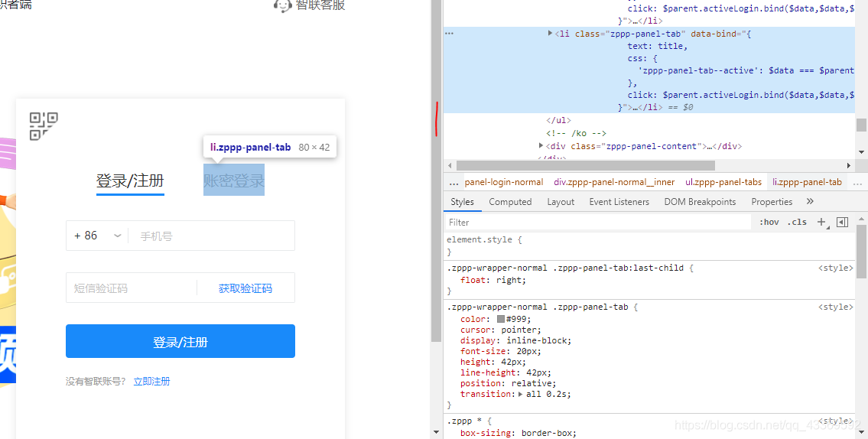Image resolution: width=868 pixels, height=439 pixels.
Task: Show more DevTools tabs via chevron
Action: (x=810, y=201)
